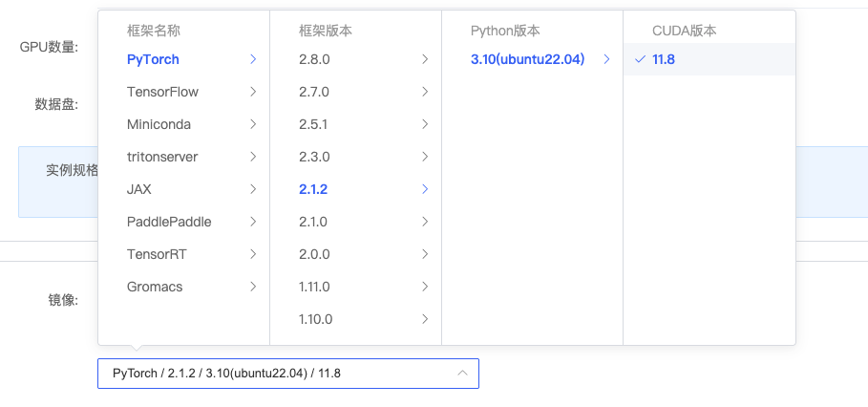This screenshot has width=868, height=407.
Task: Collapse image dropdown via up arrow
Action: 463,374
